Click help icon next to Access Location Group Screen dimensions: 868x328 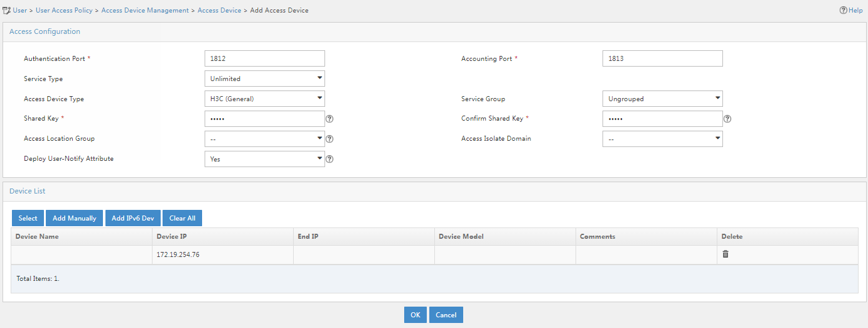coord(330,139)
